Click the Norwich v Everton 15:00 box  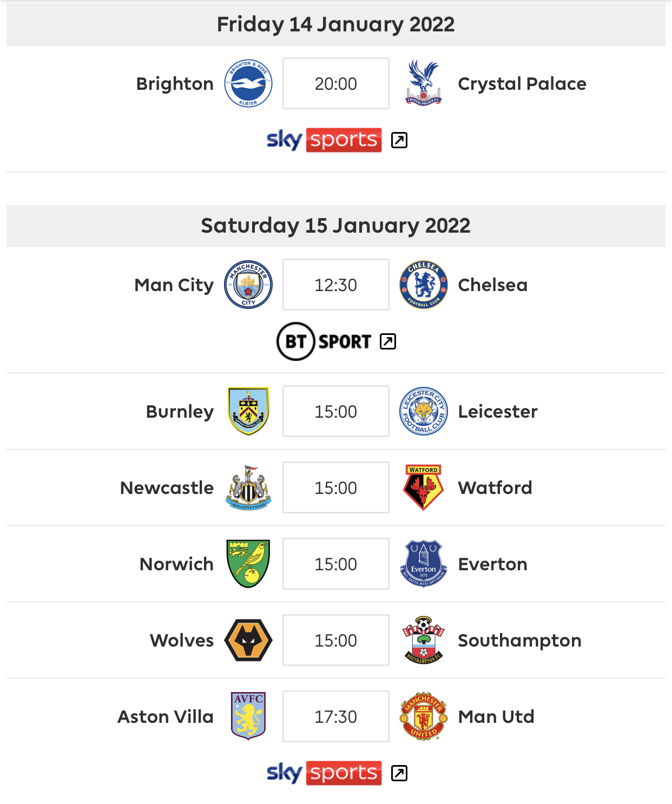336,564
